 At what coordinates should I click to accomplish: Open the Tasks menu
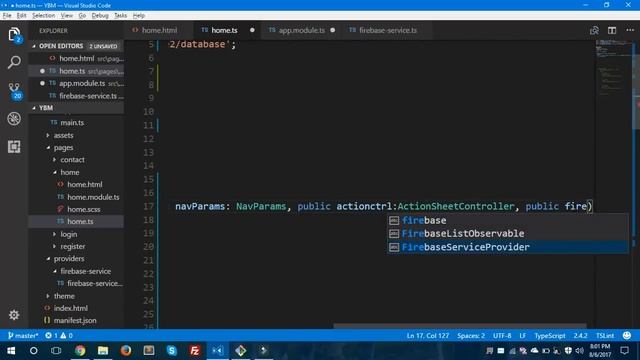point(120,16)
